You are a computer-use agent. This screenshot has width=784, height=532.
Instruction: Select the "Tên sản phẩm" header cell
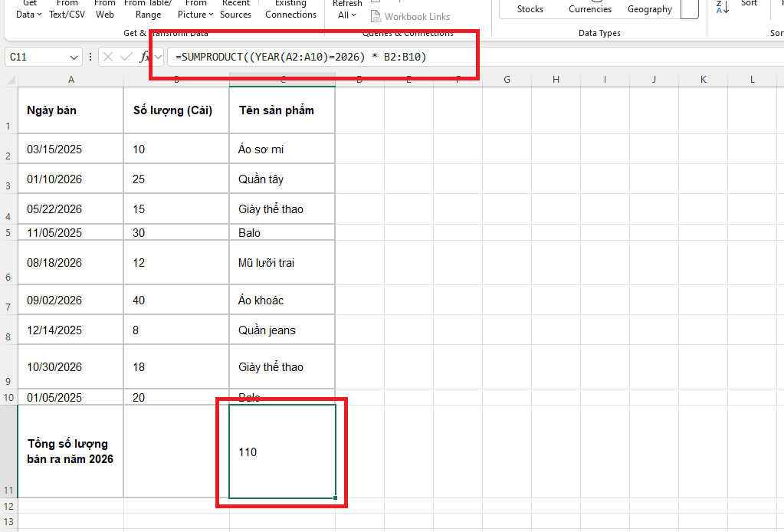tap(282, 110)
